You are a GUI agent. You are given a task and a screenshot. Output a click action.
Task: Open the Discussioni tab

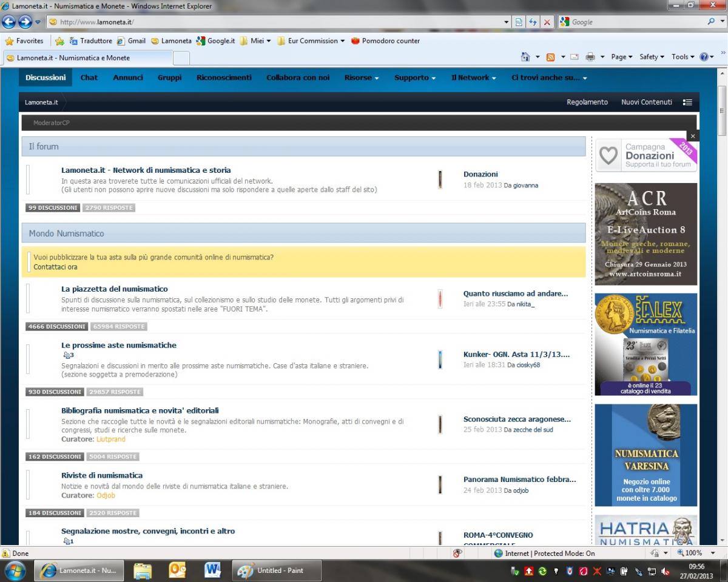(x=45, y=78)
